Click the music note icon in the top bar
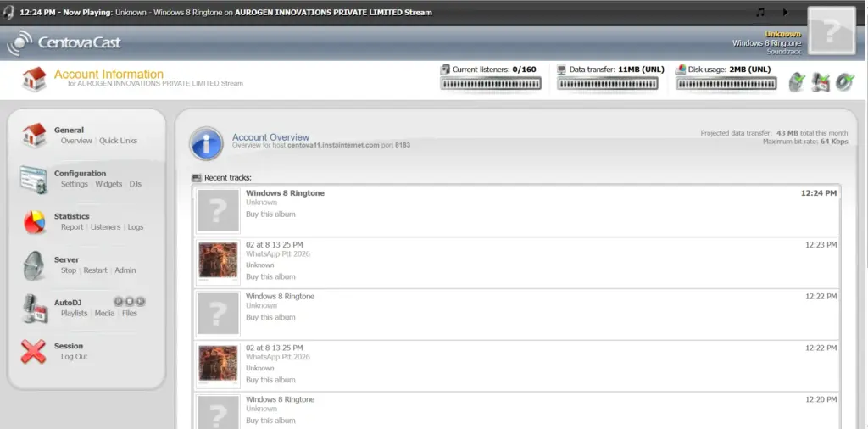 click(760, 12)
